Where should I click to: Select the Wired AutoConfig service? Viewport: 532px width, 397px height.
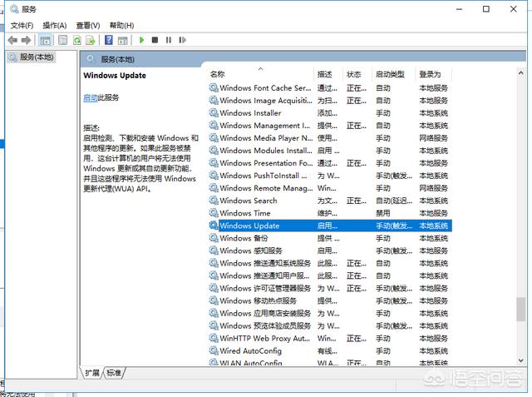330,351
